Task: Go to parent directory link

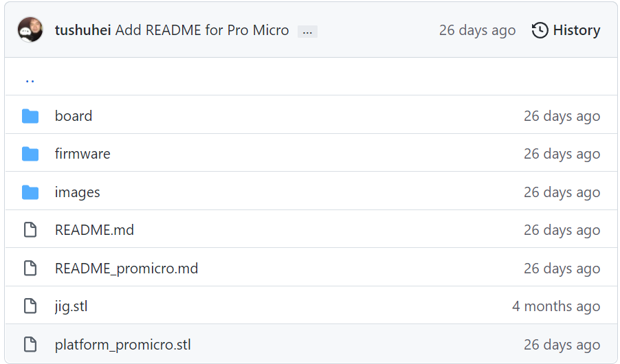Action: pos(30,78)
